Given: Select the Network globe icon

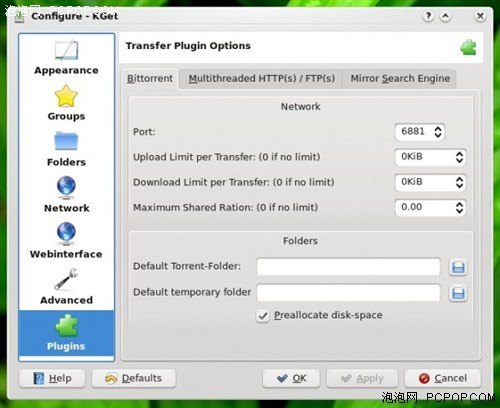Looking at the screenshot, I should tap(66, 188).
